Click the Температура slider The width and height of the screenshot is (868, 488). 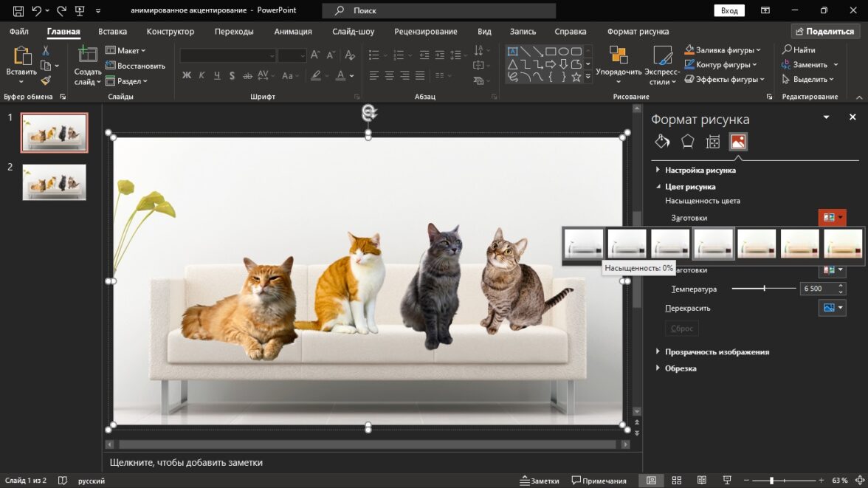coord(763,289)
